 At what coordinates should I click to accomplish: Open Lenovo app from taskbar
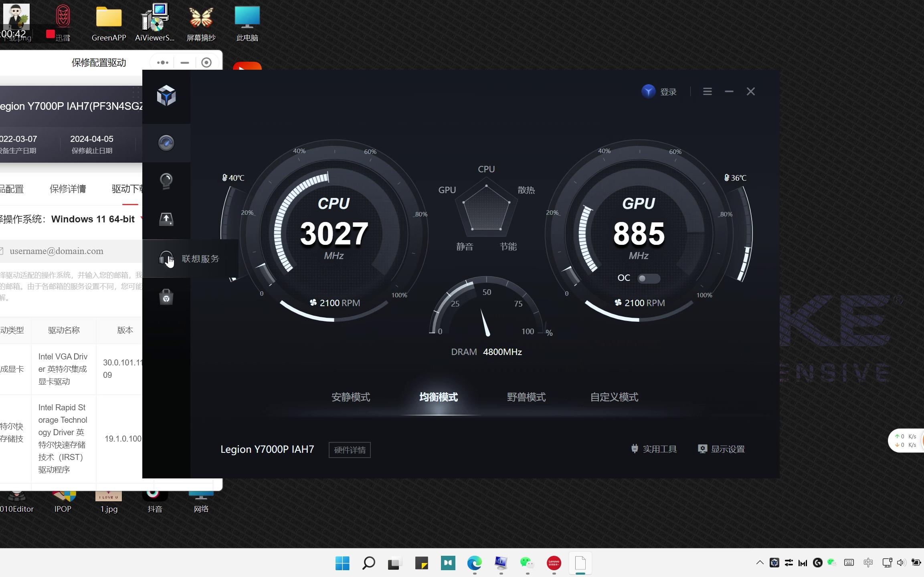[553, 563]
